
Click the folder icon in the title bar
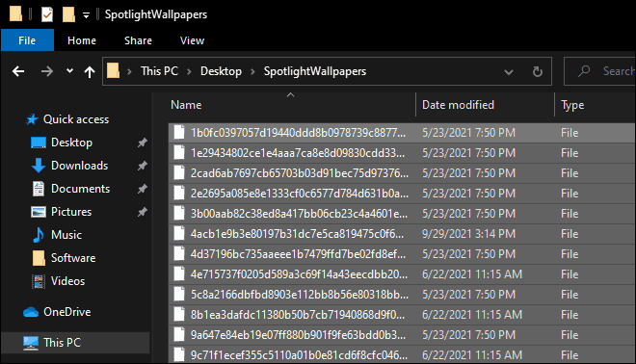(15, 14)
